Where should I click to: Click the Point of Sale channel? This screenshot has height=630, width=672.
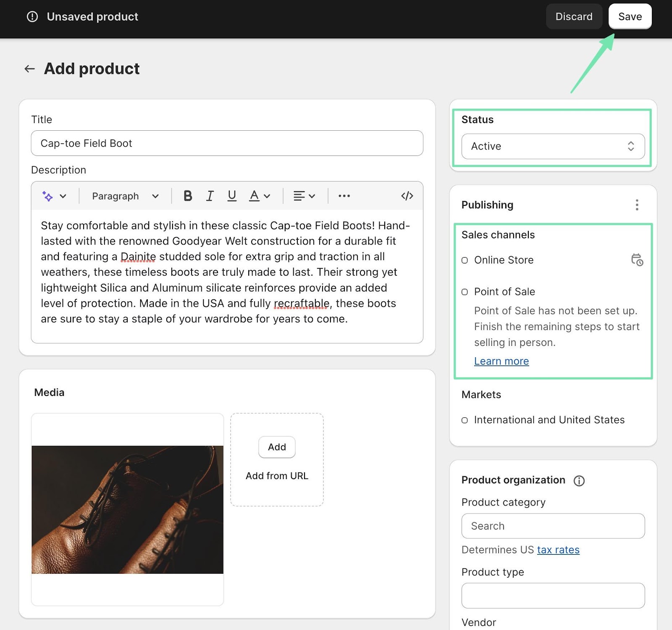tap(504, 292)
